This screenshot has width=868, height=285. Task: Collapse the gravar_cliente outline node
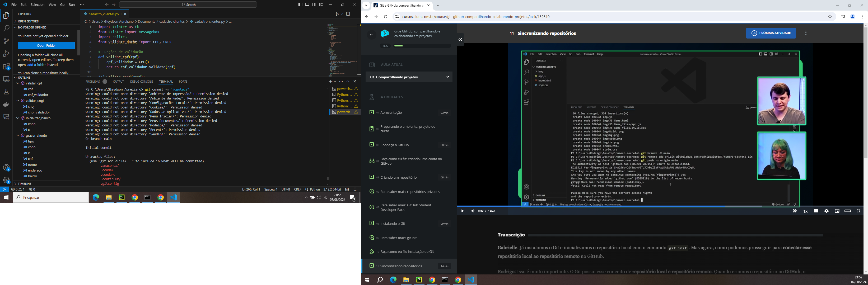click(18, 136)
